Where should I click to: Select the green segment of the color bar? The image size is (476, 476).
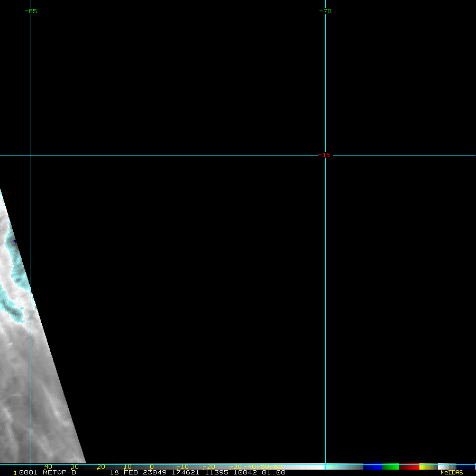pos(390,467)
